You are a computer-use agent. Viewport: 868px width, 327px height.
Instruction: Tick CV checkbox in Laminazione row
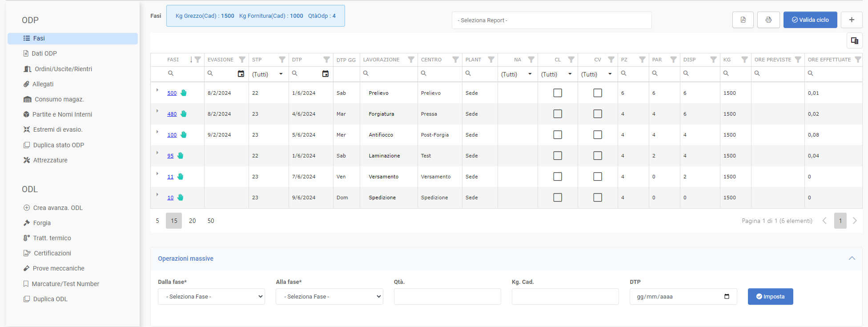[x=598, y=156]
